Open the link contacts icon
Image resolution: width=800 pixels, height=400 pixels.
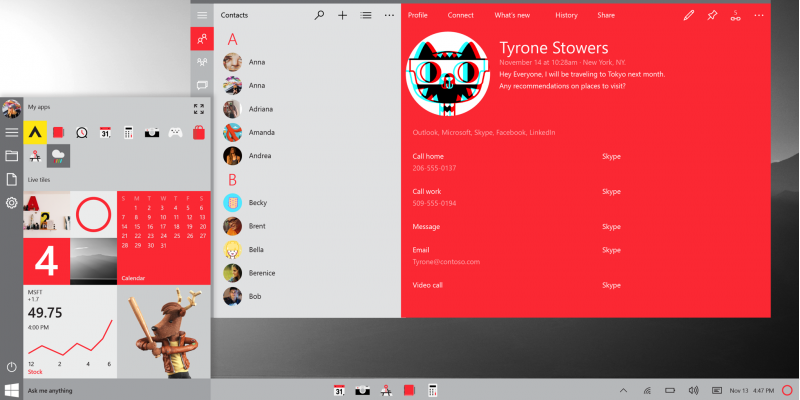tap(735, 16)
